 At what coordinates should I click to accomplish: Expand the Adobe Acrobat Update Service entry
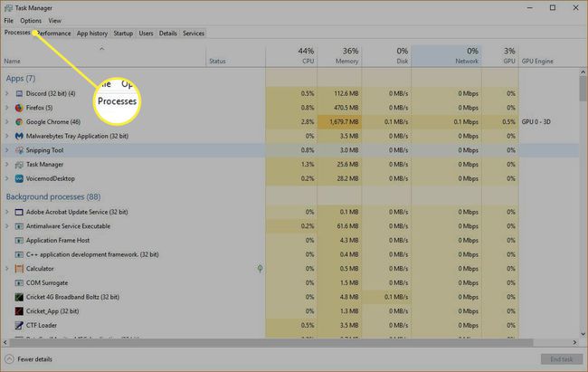pyautogui.click(x=6, y=212)
